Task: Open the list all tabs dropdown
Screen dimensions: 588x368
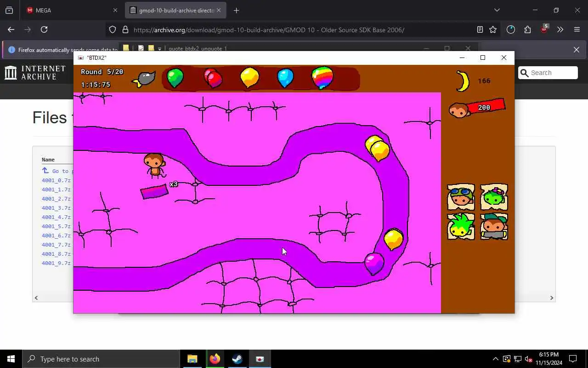Action: [497, 10]
